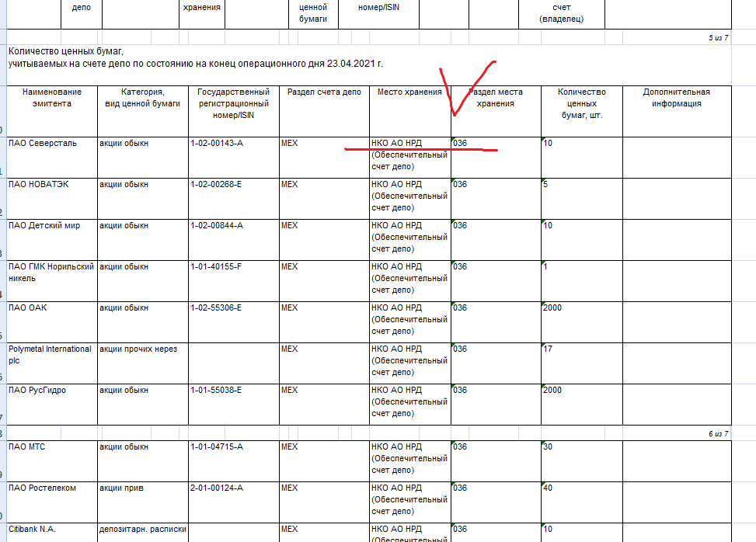Click the page marker '5 из 7'
This screenshot has width=756, height=542.
[718, 37]
